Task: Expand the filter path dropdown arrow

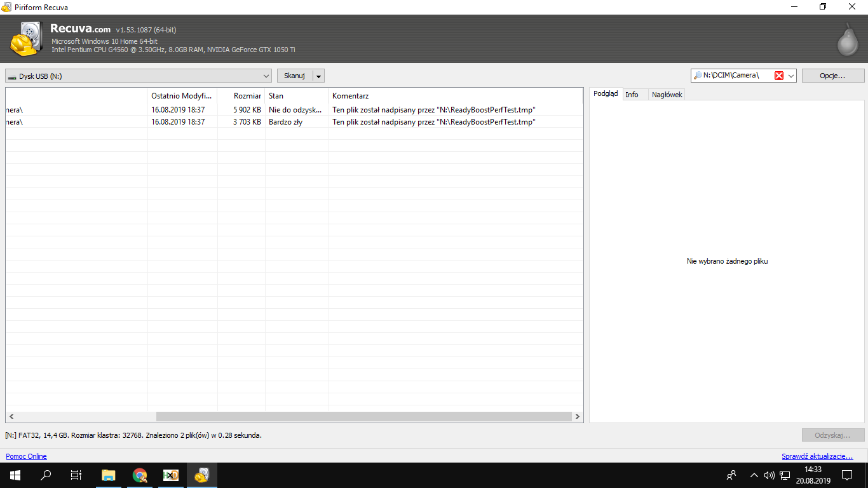Action: pos(791,76)
